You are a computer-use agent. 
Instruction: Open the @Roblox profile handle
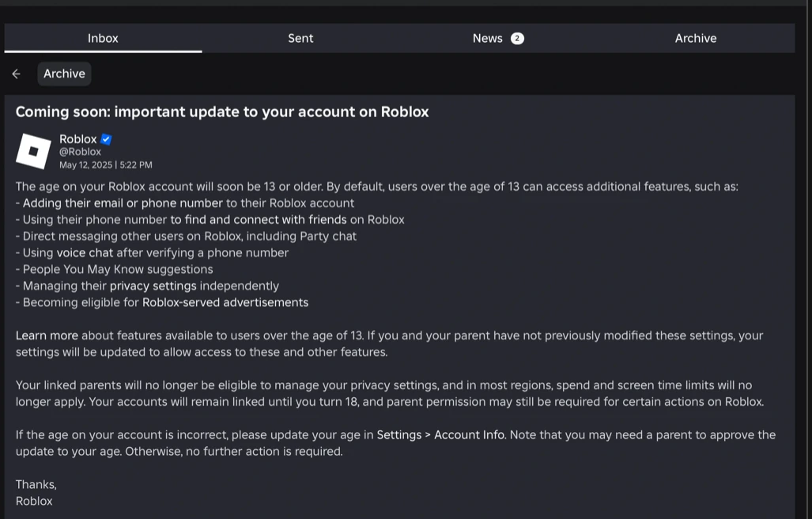click(80, 151)
